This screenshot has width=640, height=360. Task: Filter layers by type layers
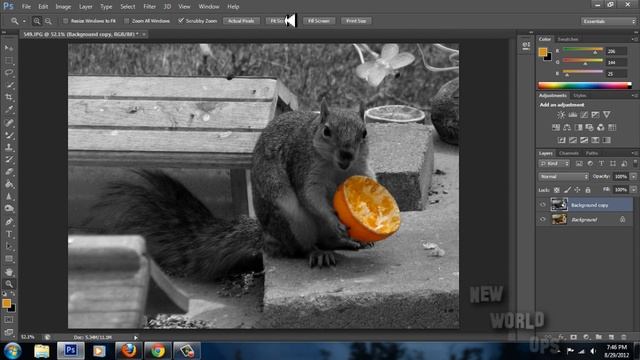[x=601, y=164]
